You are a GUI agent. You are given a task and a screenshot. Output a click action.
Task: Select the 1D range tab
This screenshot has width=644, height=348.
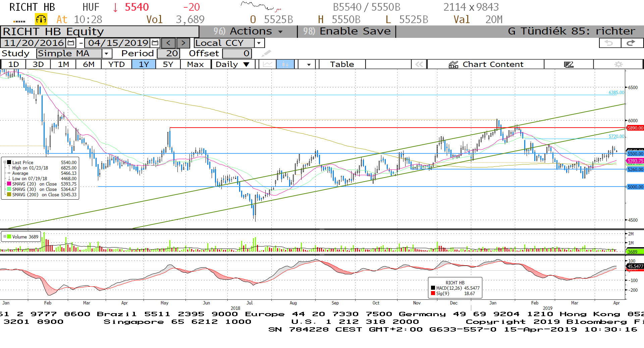click(13, 64)
